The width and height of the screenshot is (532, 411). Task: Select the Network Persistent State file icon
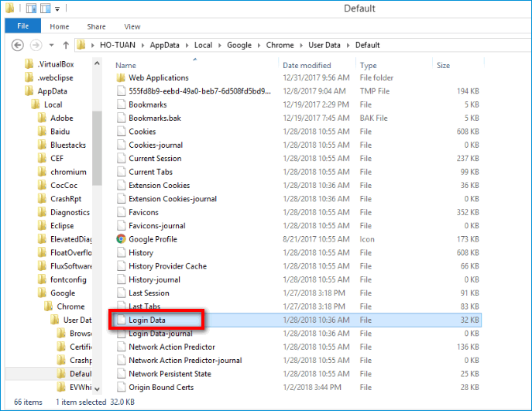(121, 374)
